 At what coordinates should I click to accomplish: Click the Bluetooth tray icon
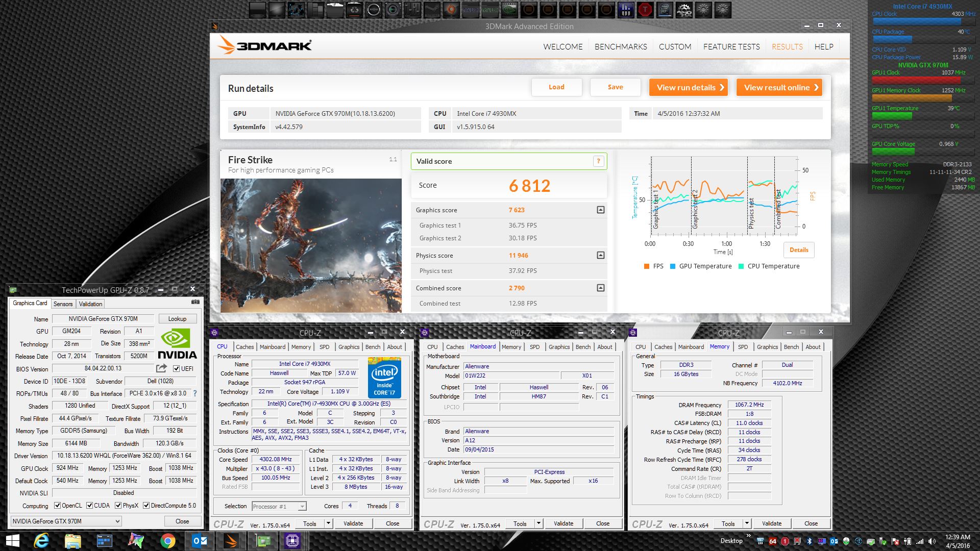(x=809, y=541)
